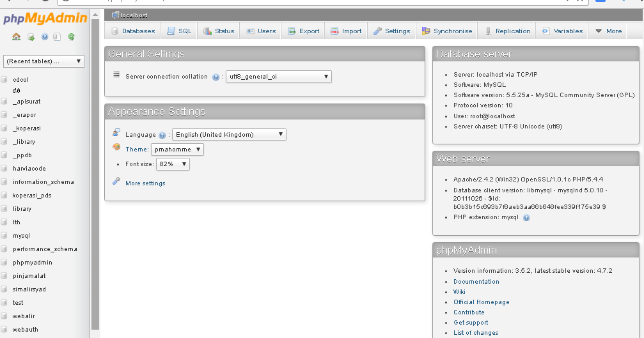Screen dimensions: 644x338
Task: Switch to the Synchronise tab
Action: 447,31
